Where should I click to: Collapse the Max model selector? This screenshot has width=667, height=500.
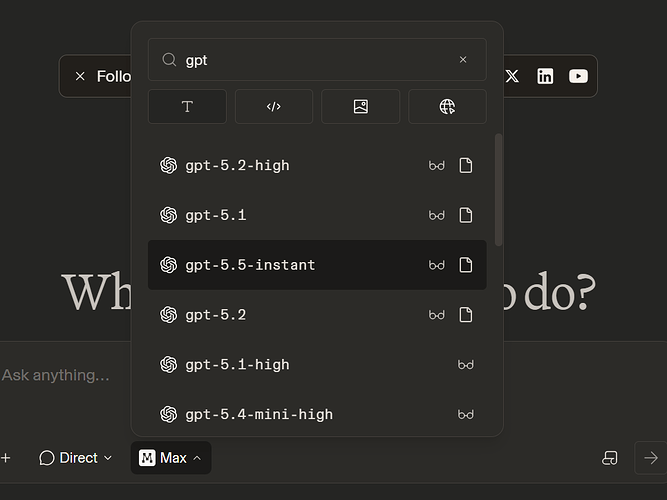(x=171, y=458)
